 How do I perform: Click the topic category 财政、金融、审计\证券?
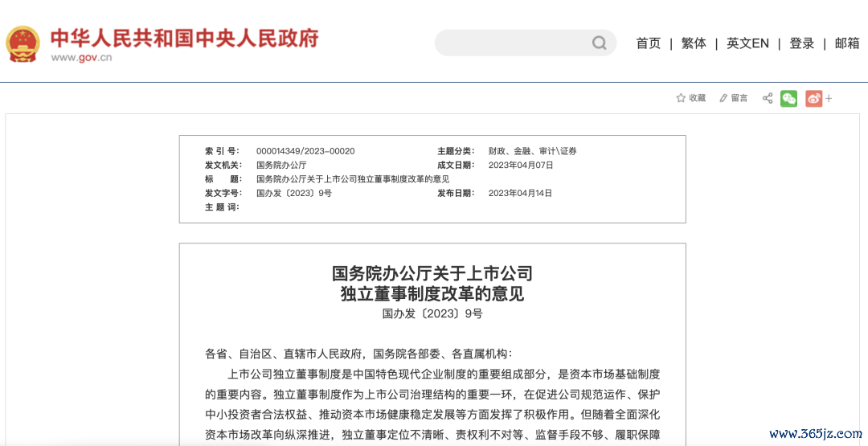click(532, 151)
